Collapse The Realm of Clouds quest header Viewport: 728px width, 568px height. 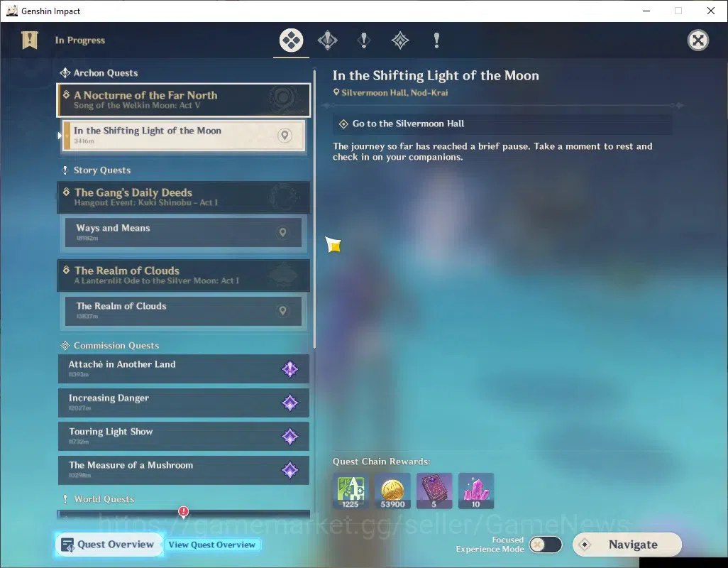(x=183, y=275)
